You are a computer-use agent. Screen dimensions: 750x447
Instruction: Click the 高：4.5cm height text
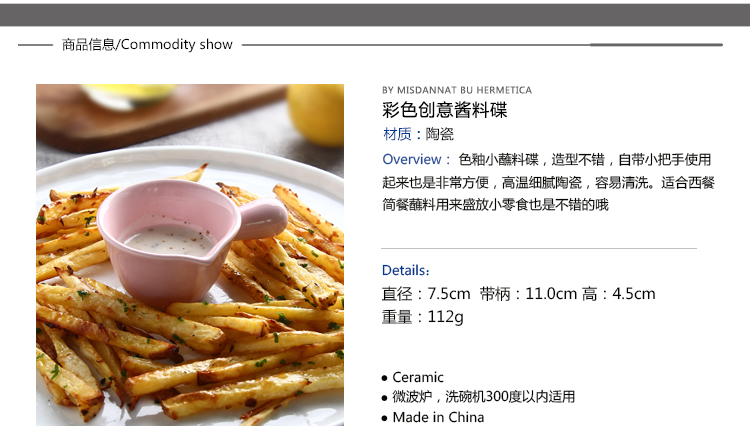point(618,294)
